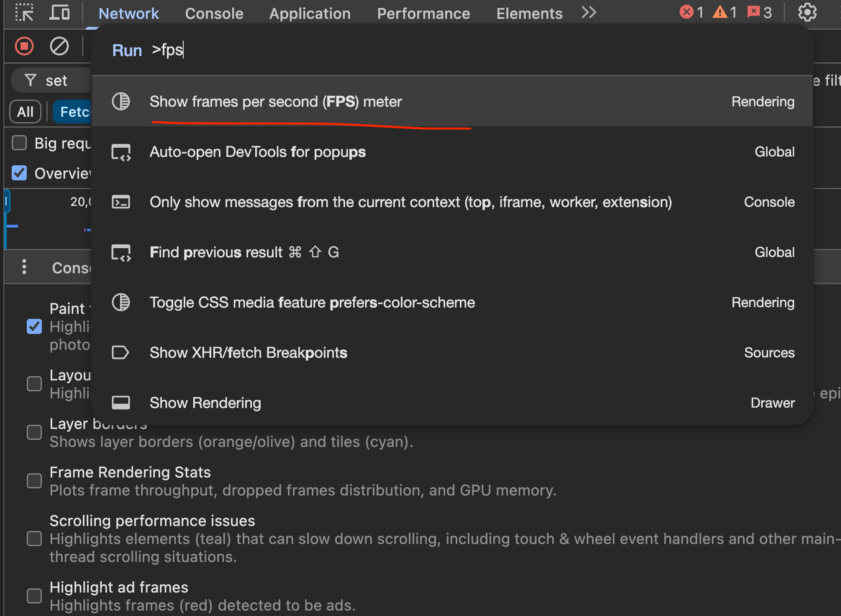841x616 pixels.
Task: Click the inspect element picker icon
Action: [x=24, y=13]
